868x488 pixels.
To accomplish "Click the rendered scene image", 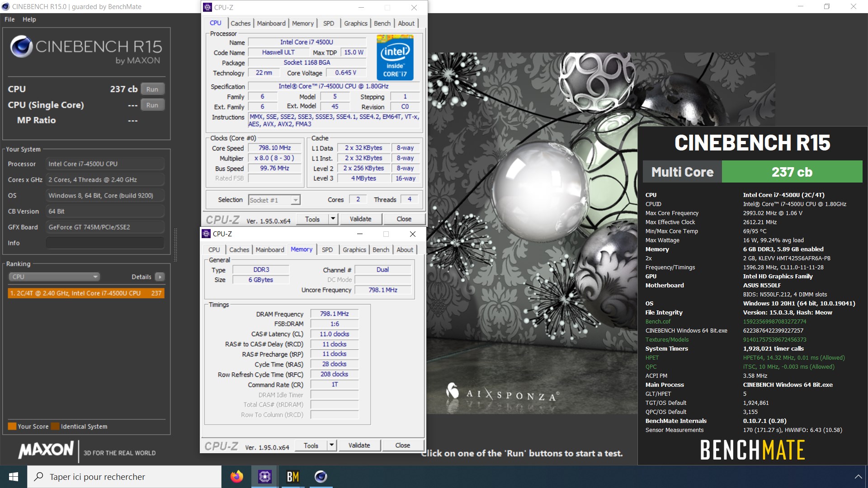I will point(532,233).
